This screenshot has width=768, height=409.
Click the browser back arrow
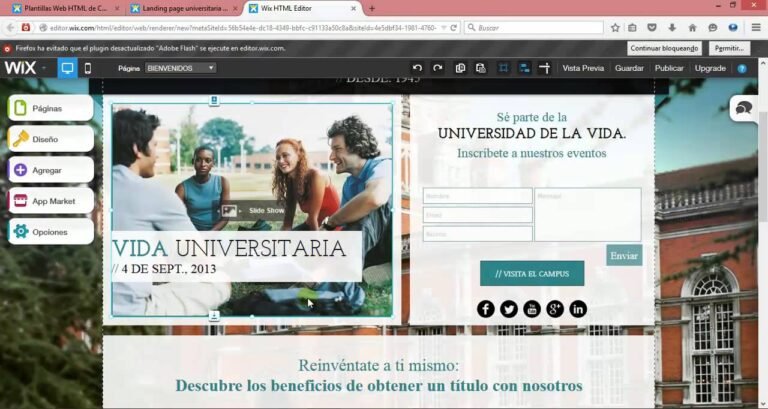coord(10,28)
